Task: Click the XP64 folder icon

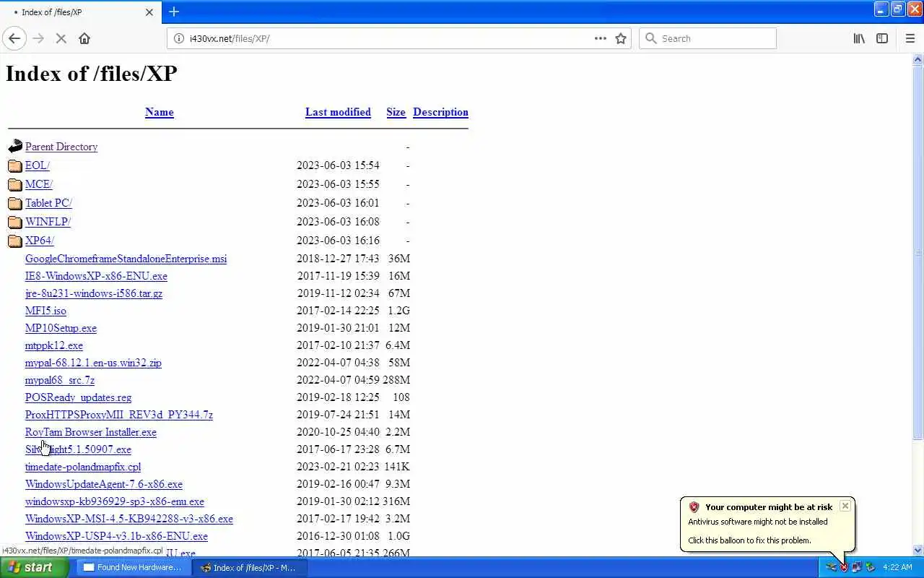Action: 15,241
